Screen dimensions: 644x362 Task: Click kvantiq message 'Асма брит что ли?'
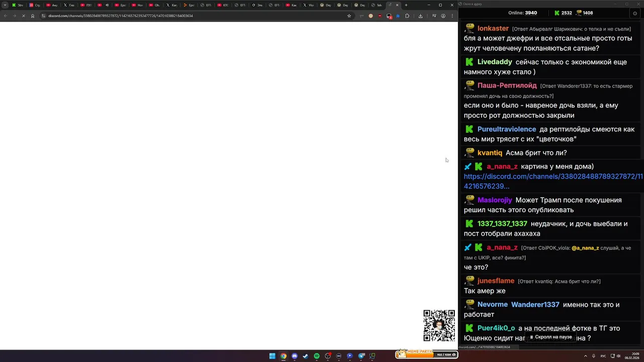point(536,153)
